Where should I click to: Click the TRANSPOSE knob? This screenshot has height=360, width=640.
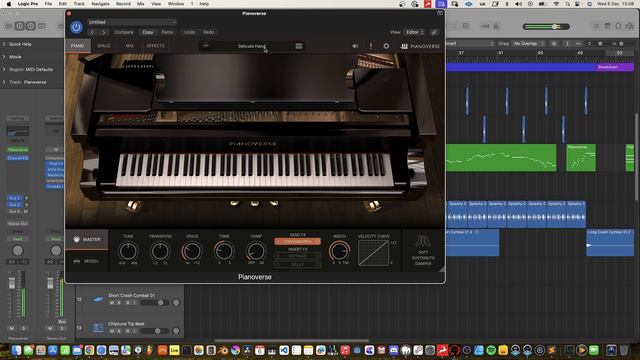[160, 251]
